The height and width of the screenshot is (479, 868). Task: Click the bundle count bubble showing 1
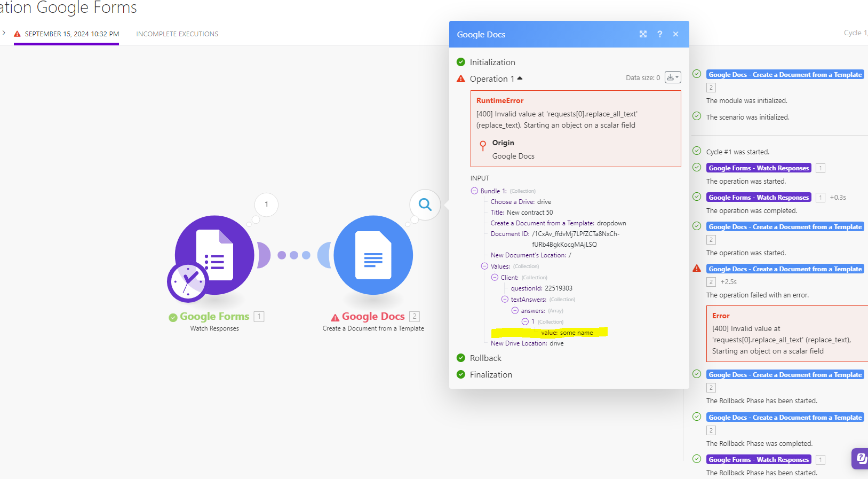(x=266, y=204)
